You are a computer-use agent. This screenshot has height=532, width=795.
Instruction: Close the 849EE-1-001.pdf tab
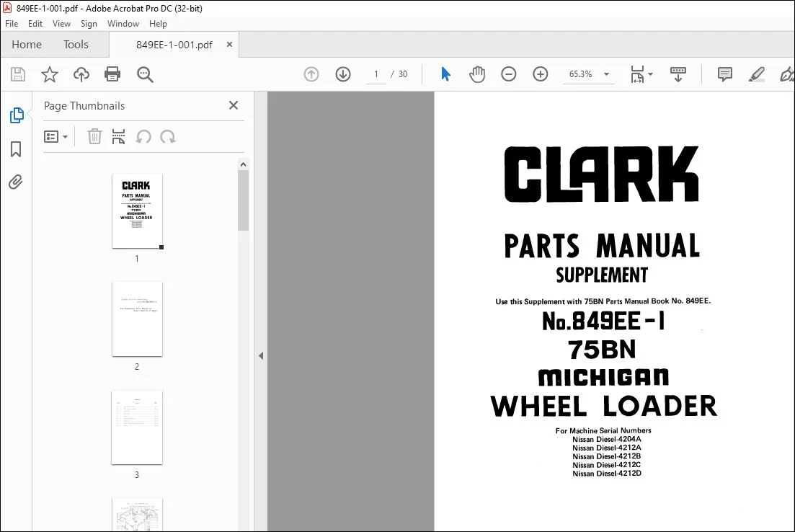tap(230, 45)
